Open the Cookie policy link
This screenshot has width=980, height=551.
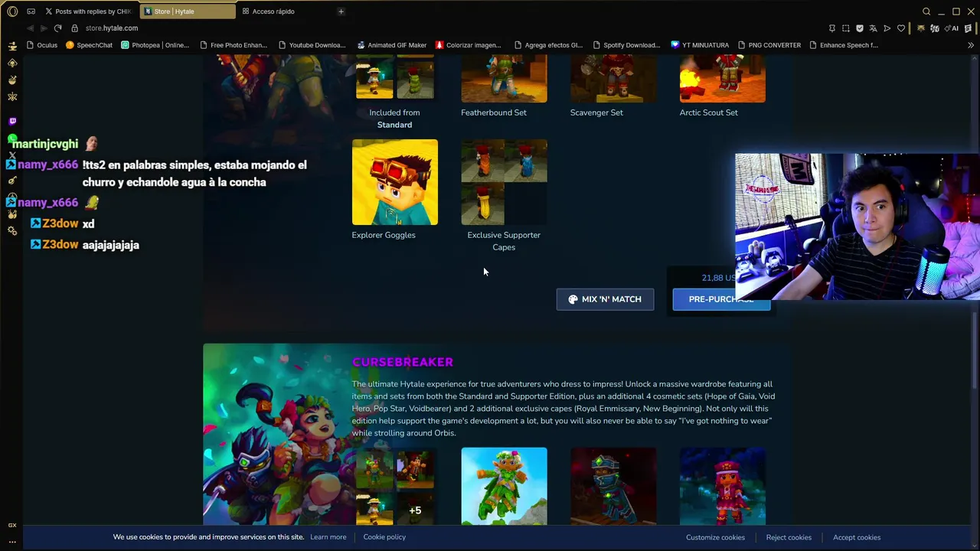(x=384, y=537)
